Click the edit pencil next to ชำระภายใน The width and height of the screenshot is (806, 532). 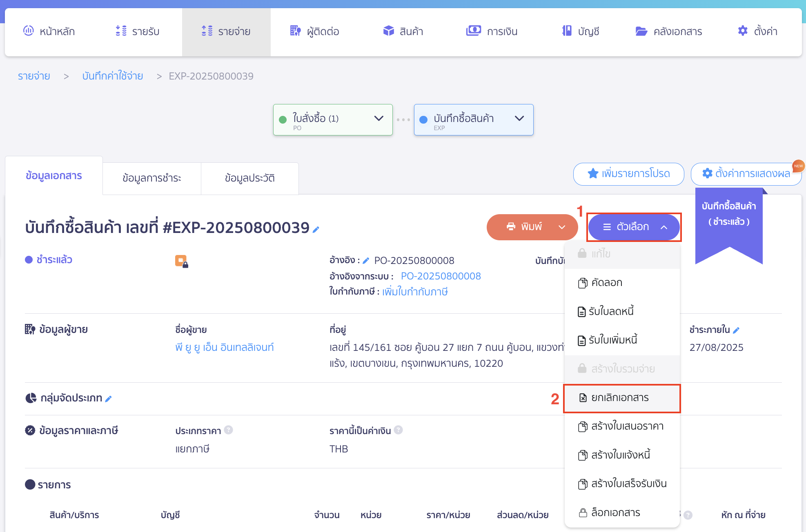pyautogui.click(x=736, y=330)
